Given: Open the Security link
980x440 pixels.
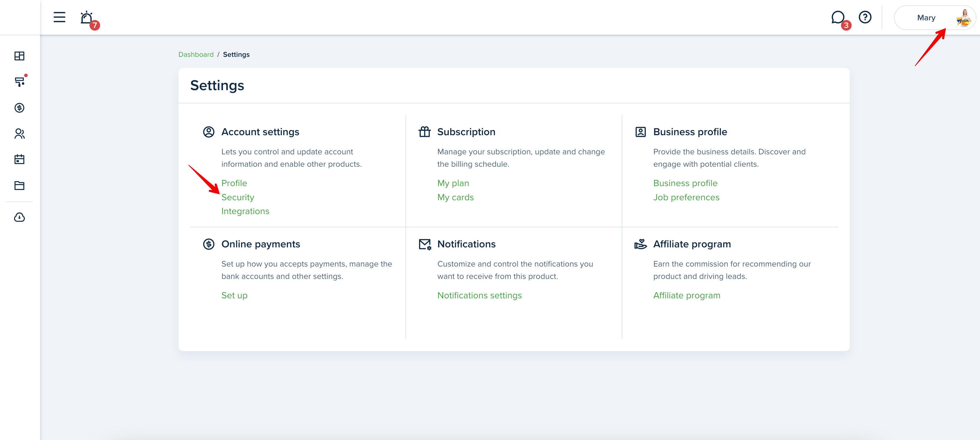Looking at the screenshot, I should point(238,197).
